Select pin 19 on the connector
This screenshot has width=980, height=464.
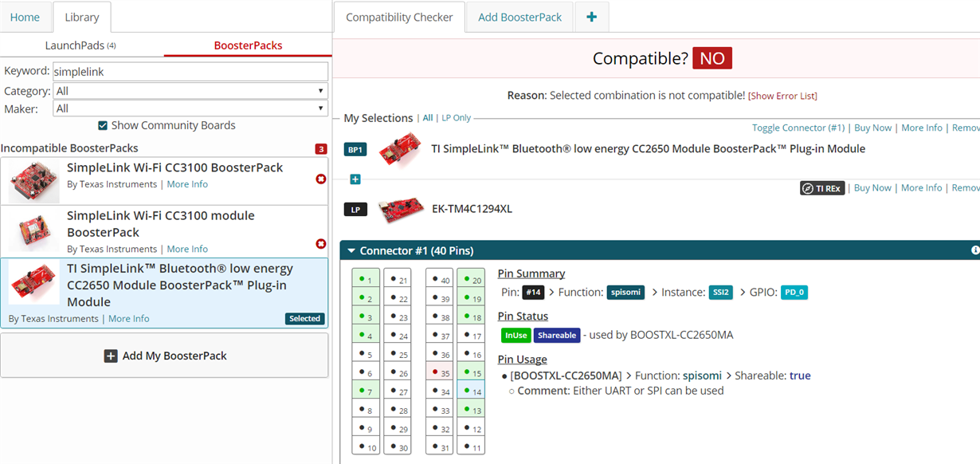click(471, 297)
